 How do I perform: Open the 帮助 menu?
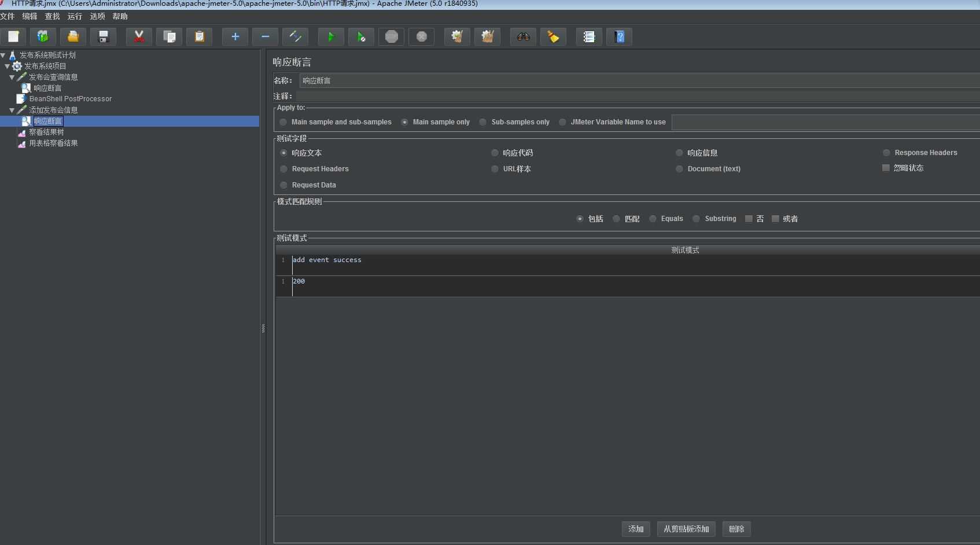(x=120, y=16)
